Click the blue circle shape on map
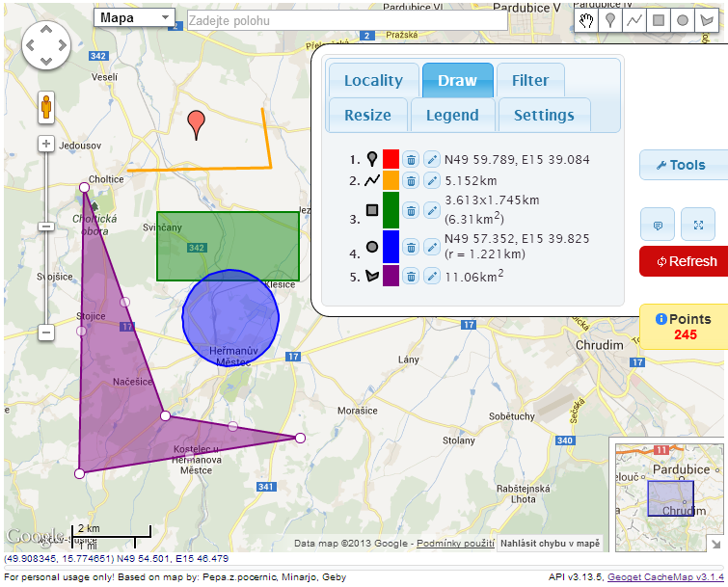728x587 pixels. [x=230, y=318]
